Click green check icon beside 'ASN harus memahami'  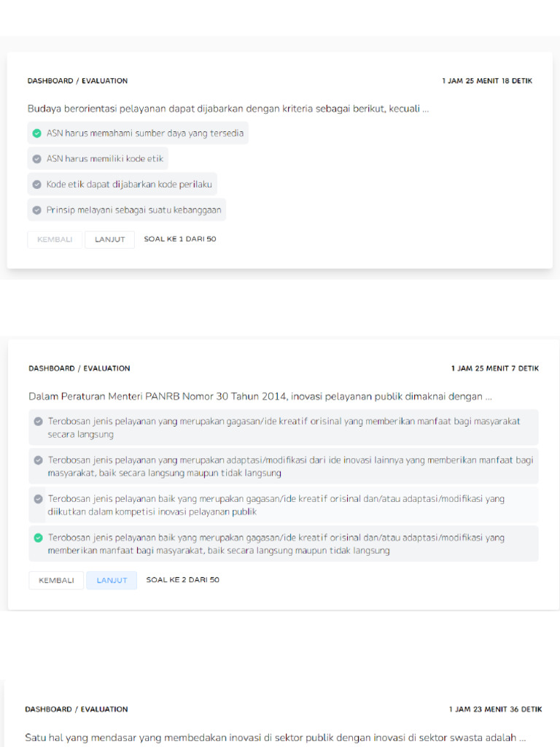36,133
